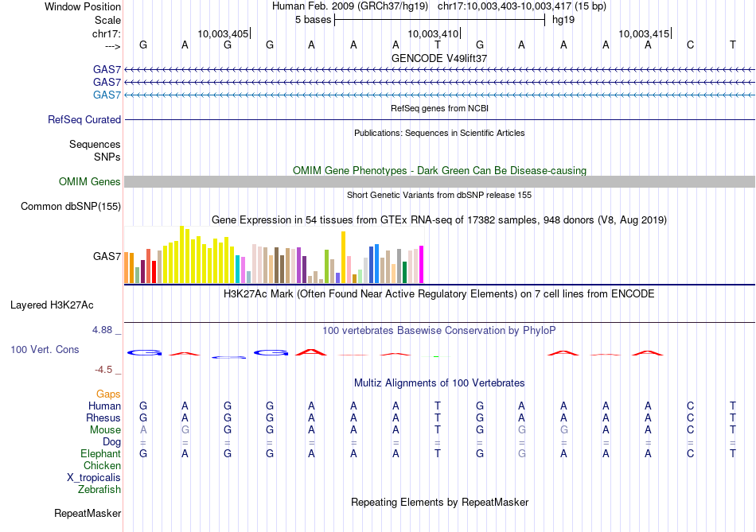This screenshot has width=756, height=532.
Task: Click the orange Gaps label
Action: coord(108,394)
